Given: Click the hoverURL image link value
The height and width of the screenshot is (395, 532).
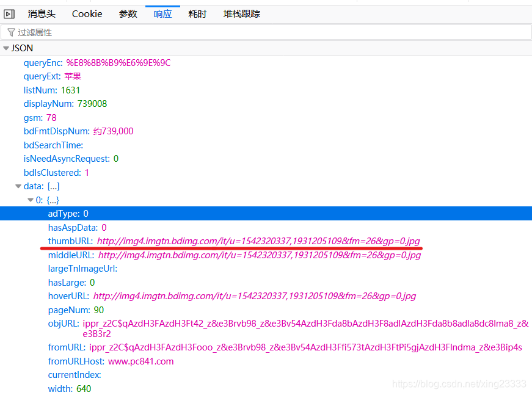Looking at the screenshot, I should pyautogui.click(x=255, y=296).
